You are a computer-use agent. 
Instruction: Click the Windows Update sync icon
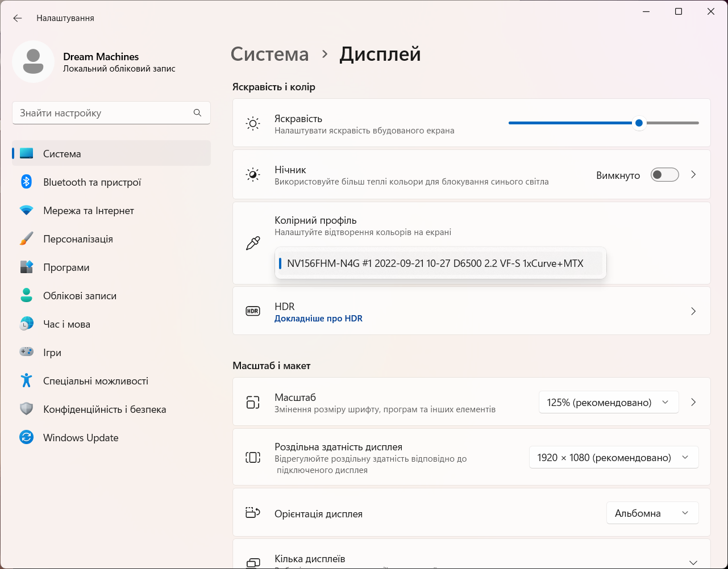point(26,438)
